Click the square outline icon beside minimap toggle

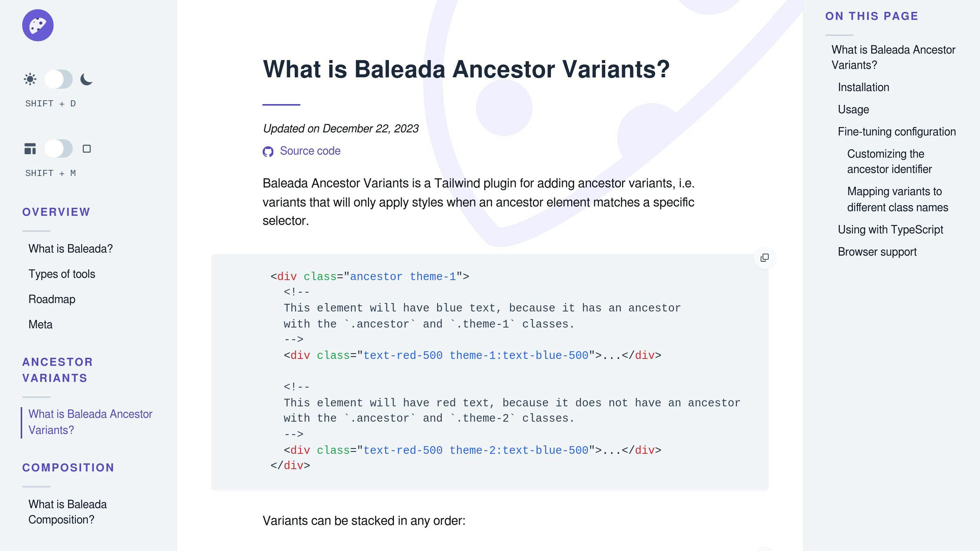pos(87,149)
